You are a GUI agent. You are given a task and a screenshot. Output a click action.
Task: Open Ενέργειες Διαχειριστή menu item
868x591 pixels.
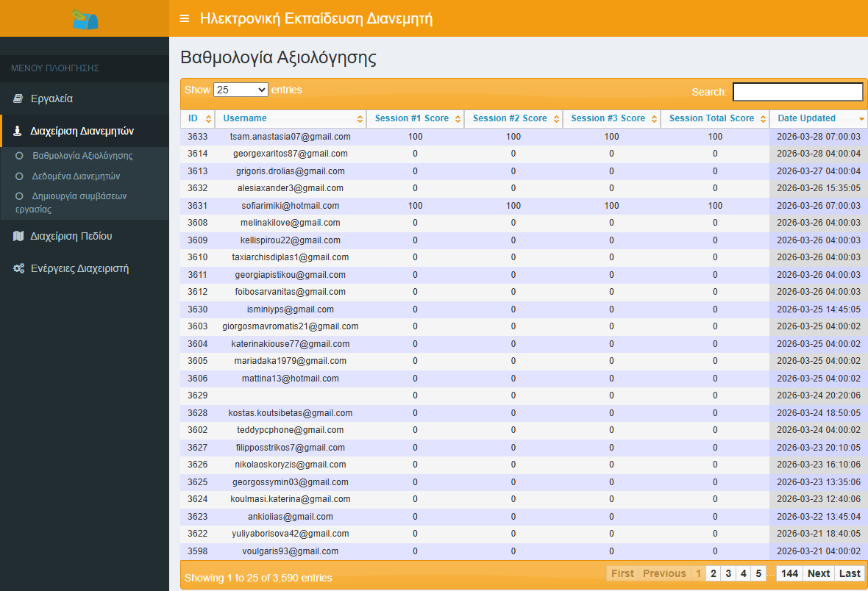click(79, 268)
